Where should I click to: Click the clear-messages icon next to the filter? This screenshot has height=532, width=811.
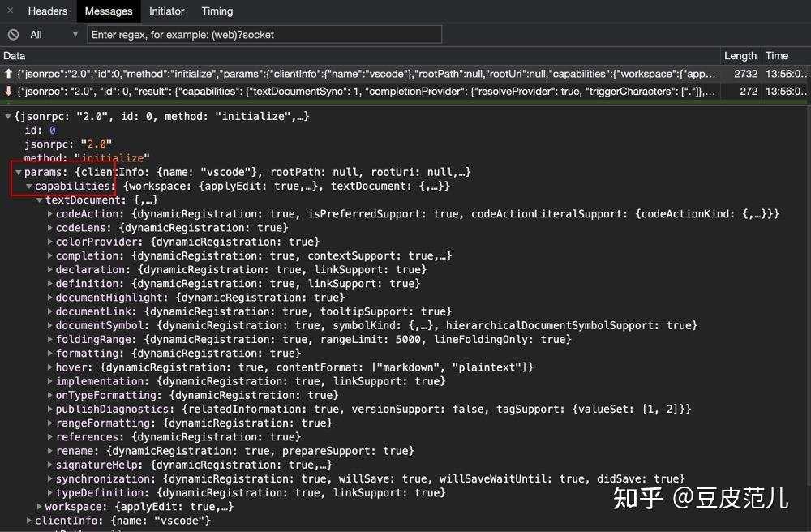pos(12,34)
